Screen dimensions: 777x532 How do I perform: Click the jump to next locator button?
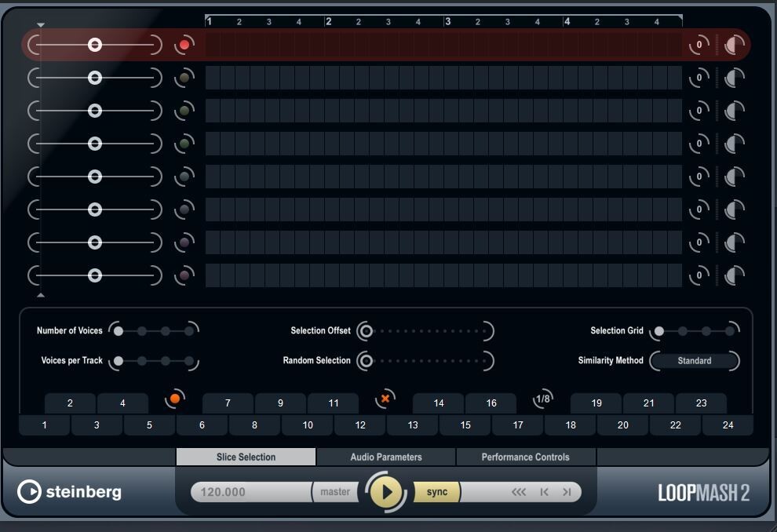[x=567, y=492]
